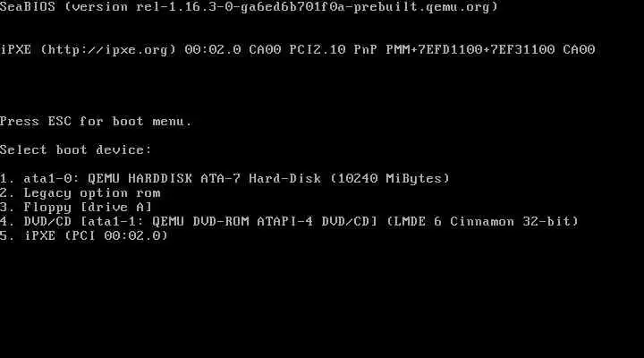
Task: Select the ata1-0 QEMU HARDDISK boot entry
Action: tap(225, 178)
